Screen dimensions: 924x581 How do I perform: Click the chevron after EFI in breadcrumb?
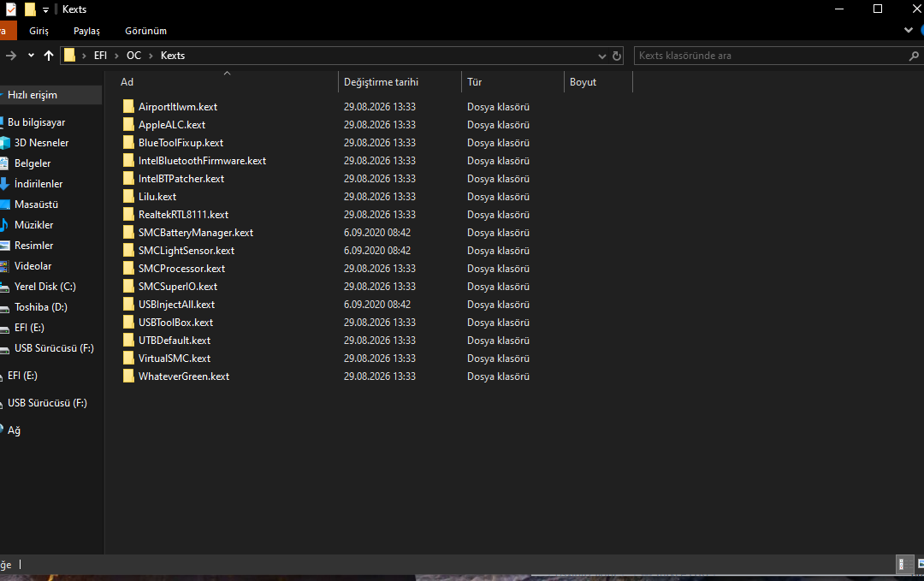116,56
